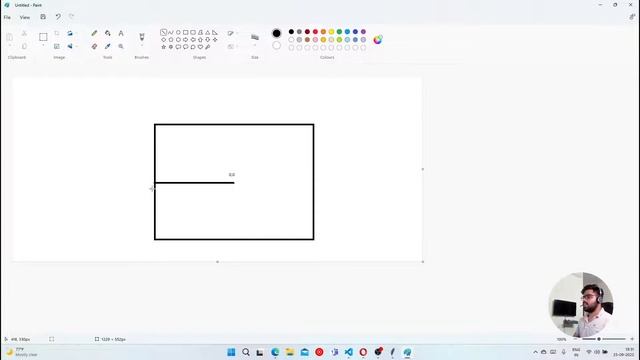
Task: Open the File menu
Action: coord(7,18)
